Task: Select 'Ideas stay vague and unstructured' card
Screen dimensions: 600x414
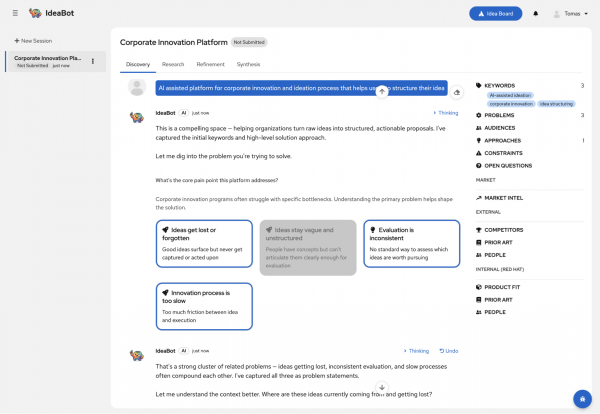Action: (x=308, y=248)
